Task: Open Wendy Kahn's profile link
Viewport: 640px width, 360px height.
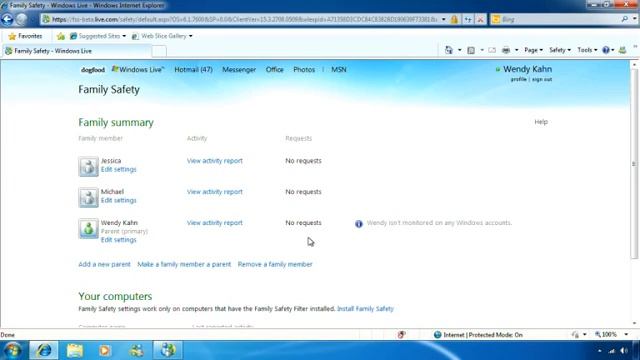Action: [x=518, y=80]
